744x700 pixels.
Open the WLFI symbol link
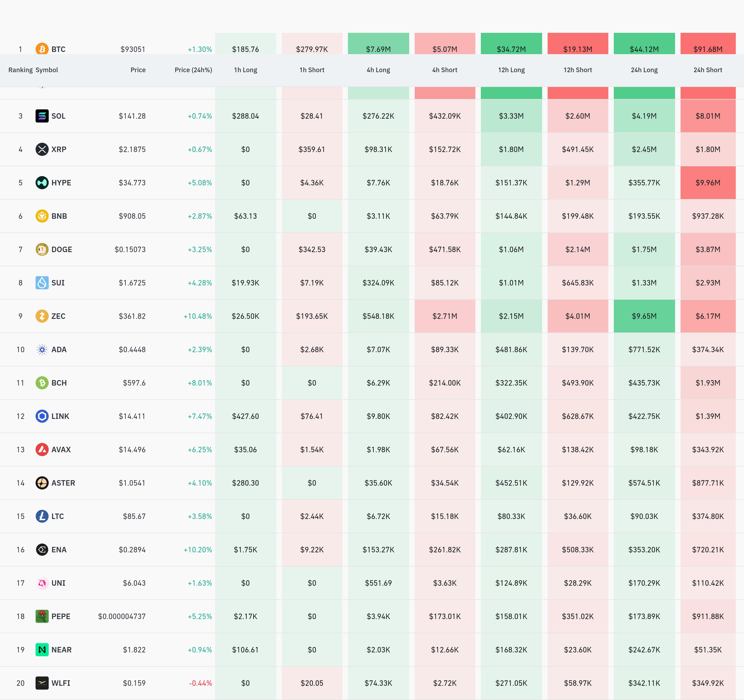pos(61,683)
